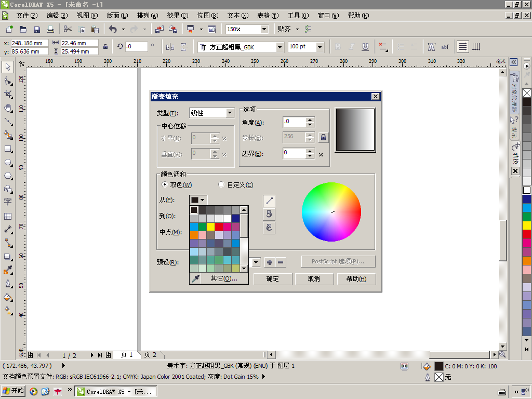Save the document with the floppy icon

[x=37, y=29]
